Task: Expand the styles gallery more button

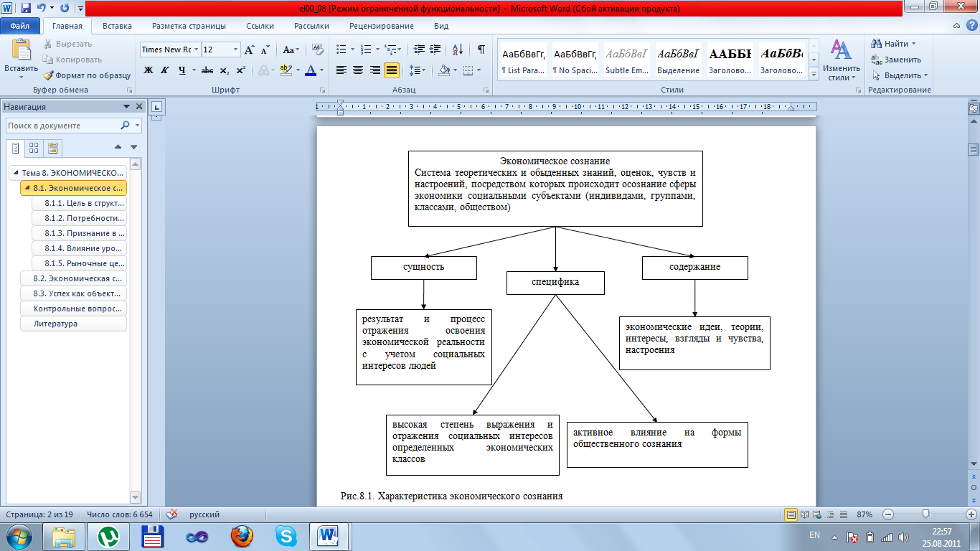Action: pyautogui.click(x=814, y=75)
